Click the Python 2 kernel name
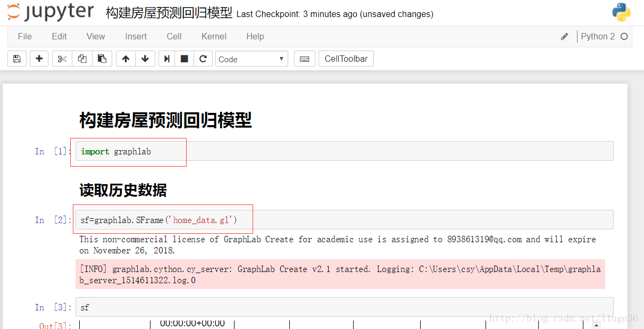Viewport: 644px width, 329px height. pyautogui.click(x=598, y=37)
